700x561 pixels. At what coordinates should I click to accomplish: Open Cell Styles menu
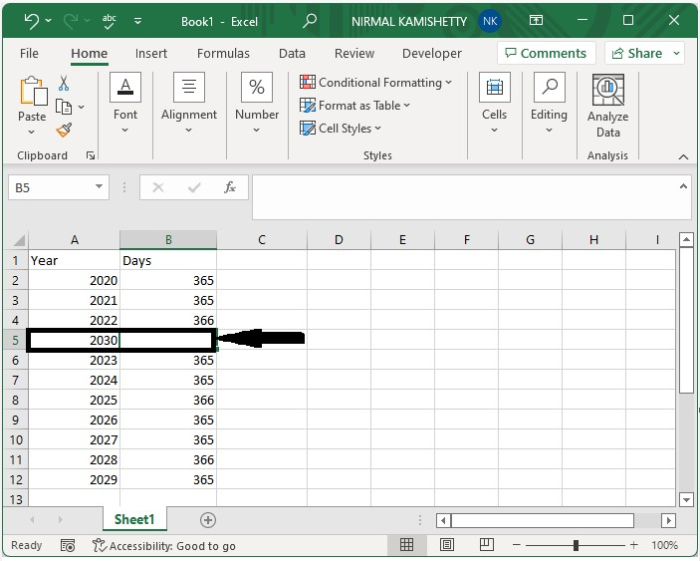(x=341, y=129)
